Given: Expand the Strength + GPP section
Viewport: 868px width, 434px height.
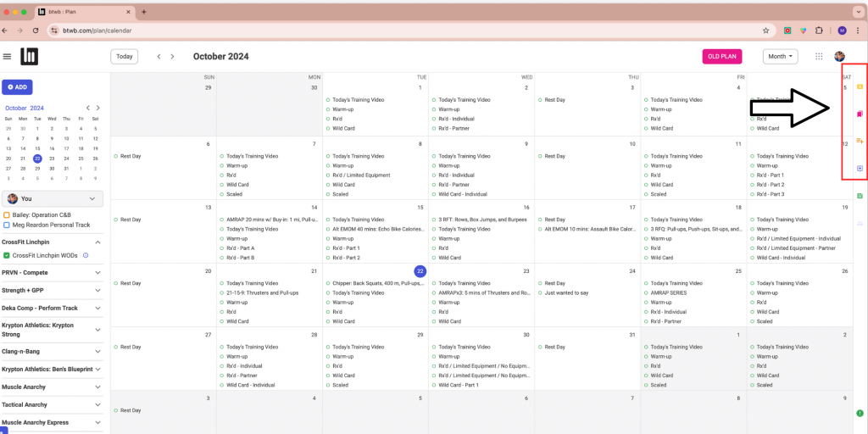Looking at the screenshot, I should (x=98, y=291).
